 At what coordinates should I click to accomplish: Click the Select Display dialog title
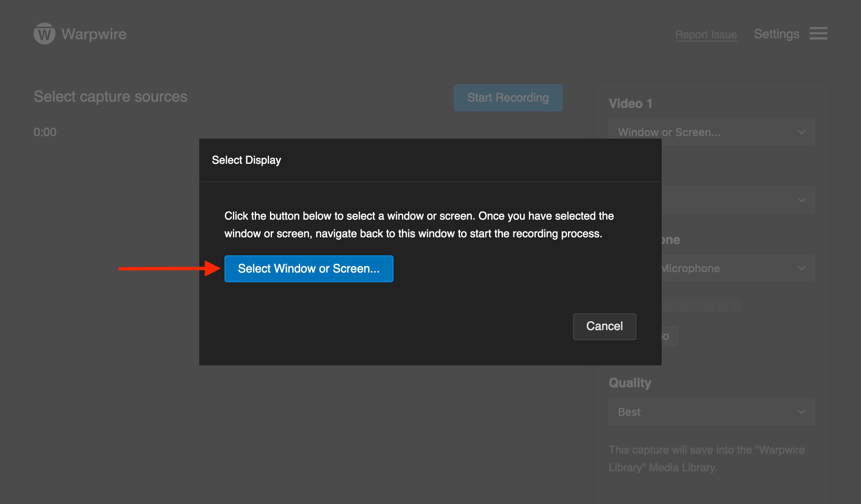[x=246, y=160]
